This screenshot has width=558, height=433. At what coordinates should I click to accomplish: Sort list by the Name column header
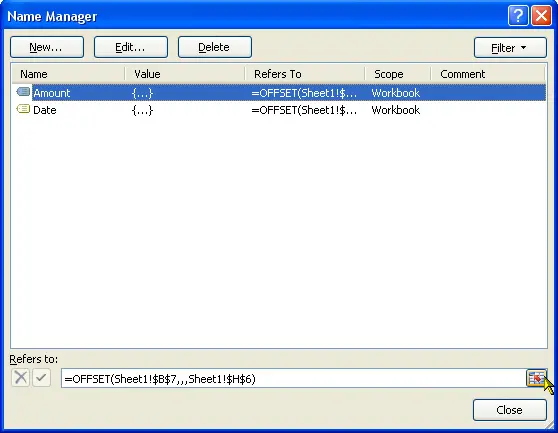(x=68, y=74)
